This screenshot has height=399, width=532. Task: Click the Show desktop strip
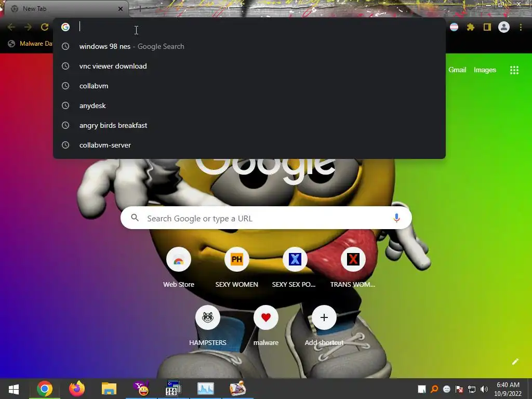coord(530,389)
